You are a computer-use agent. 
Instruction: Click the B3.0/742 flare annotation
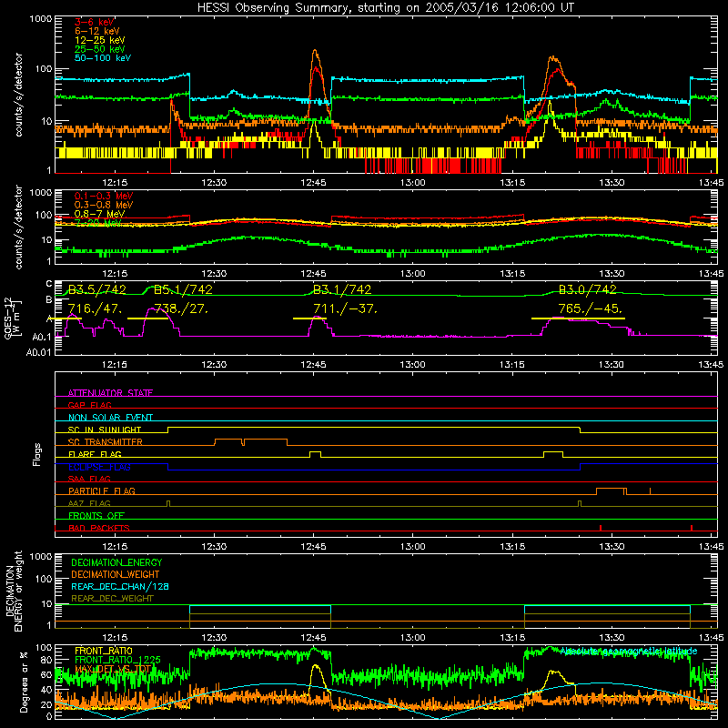point(587,289)
